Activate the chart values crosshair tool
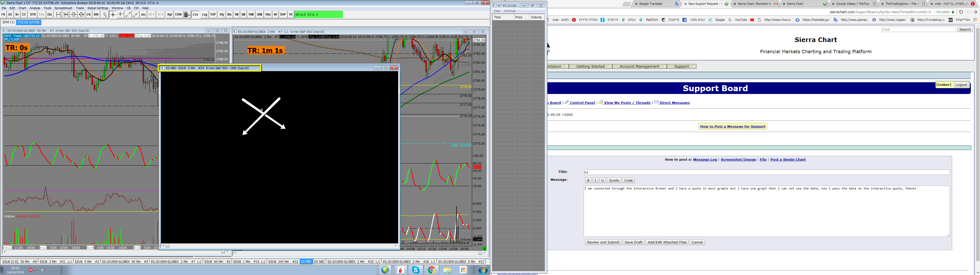Screen dimensions: 980x275 113,15
